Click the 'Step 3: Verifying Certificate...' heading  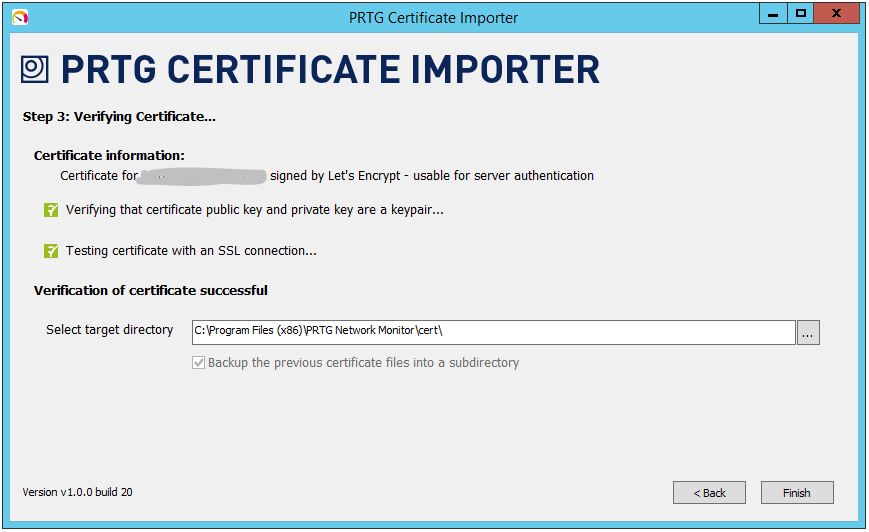(119, 117)
